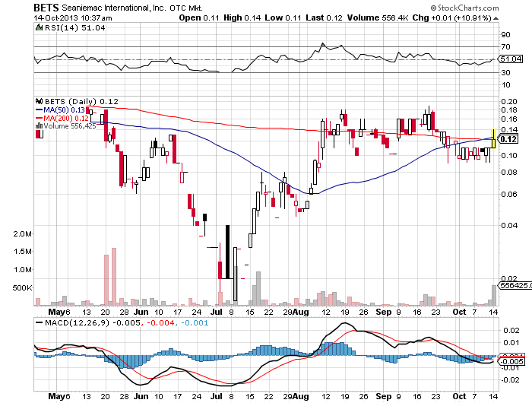532x403 pixels.
Task: Click the volume bars legend icon
Action: pos(39,126)
